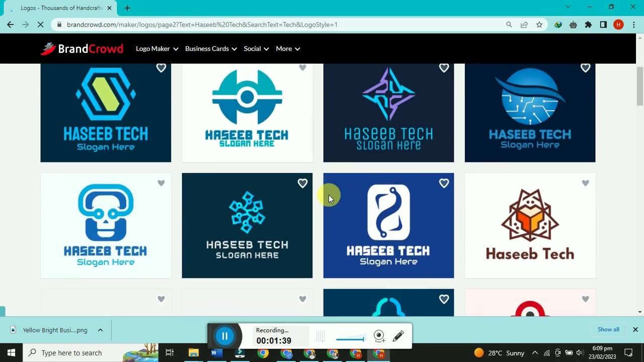Open the Internet Download Manager extension
The height and width of the screenshot is (362, 644).
tap(558, 25)
